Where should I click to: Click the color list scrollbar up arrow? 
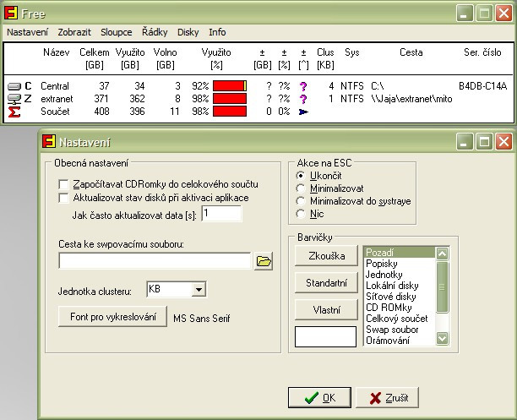pyautogui.click(x=442, y=254)
